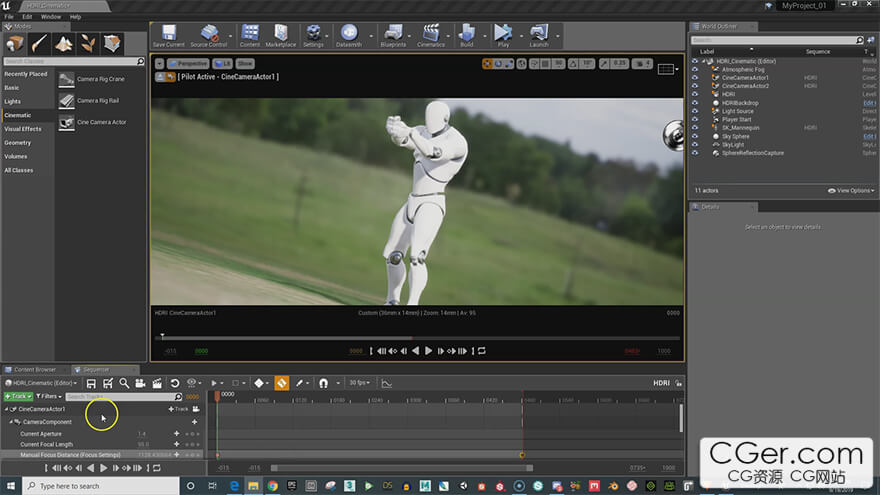The height and width of the screenshot is (495, 880).
Task: Click the Sequencer save icon
Action: (91, 383)
